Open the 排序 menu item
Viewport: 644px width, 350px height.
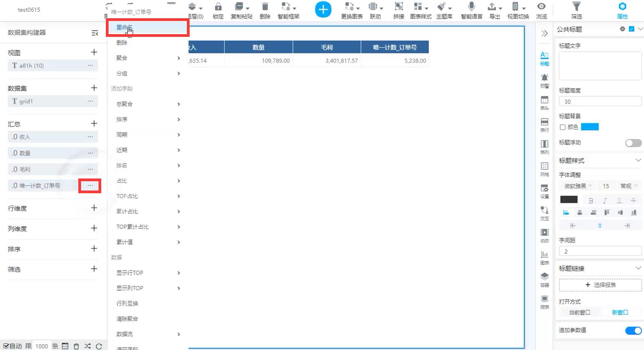[x=148, y=120]
